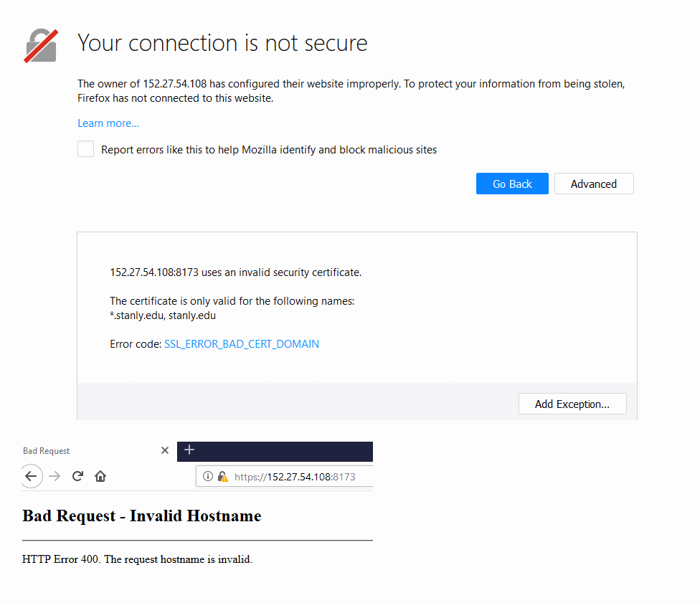Image resolution: width=700 pixels, height=603 pixels.
Task: Click the lock with warning triangle icon
Action: (222, 476)
